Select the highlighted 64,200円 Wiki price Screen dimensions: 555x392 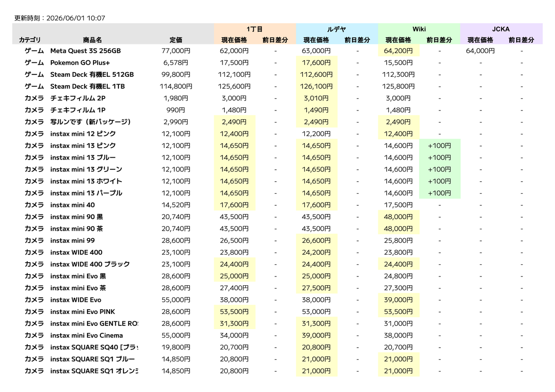pos(399,51)
